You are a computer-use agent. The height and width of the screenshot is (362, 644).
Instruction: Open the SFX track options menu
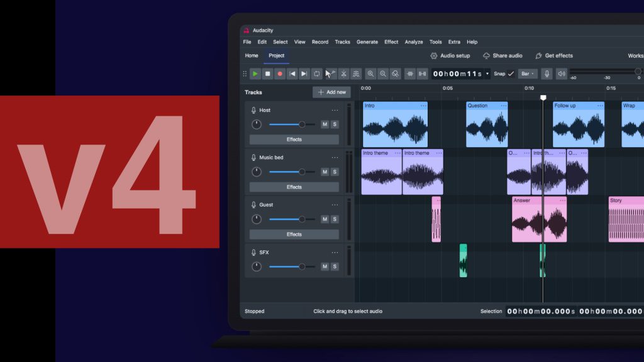click(x=335, y=253)
